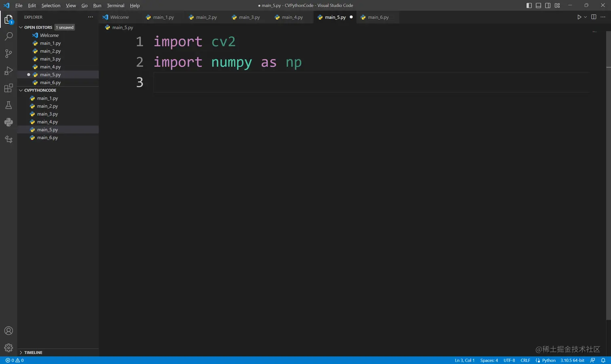
Task: Open the Extensions view
Action: click(x=8, y=88)
